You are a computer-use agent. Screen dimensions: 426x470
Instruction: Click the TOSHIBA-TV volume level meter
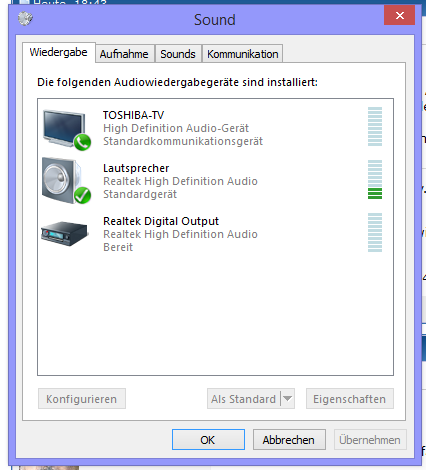coord(375,127)
